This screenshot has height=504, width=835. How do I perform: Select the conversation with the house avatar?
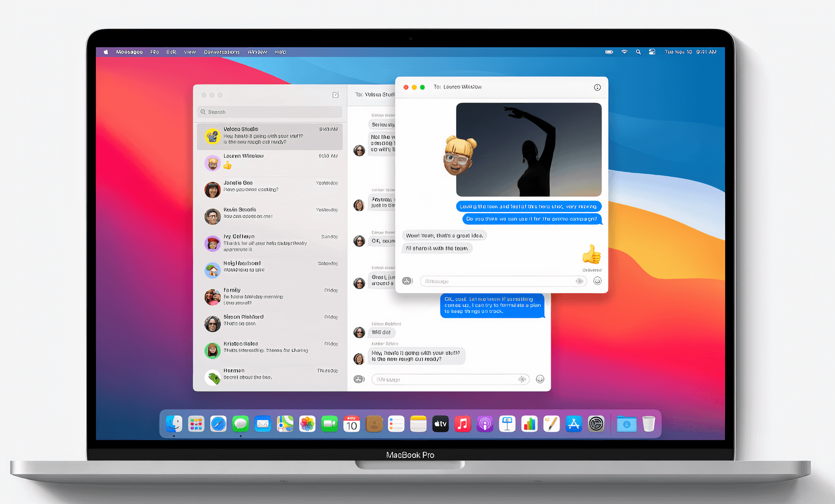click(x=270, y=270)
